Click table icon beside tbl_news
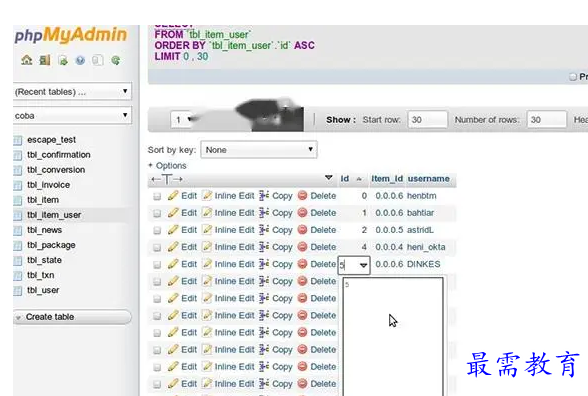The width and height of the screenshot is (588, 396). tap(18, 230)
